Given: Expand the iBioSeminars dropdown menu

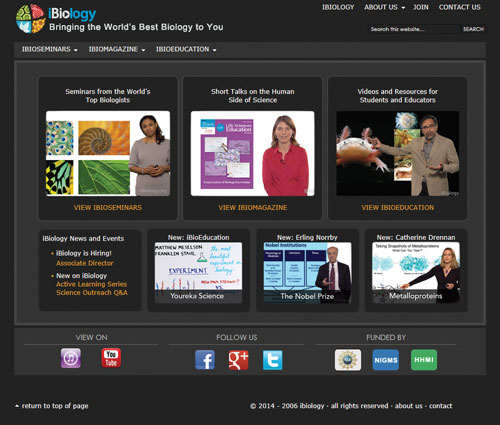Looking at the screenshot, I should coord(50,49).
